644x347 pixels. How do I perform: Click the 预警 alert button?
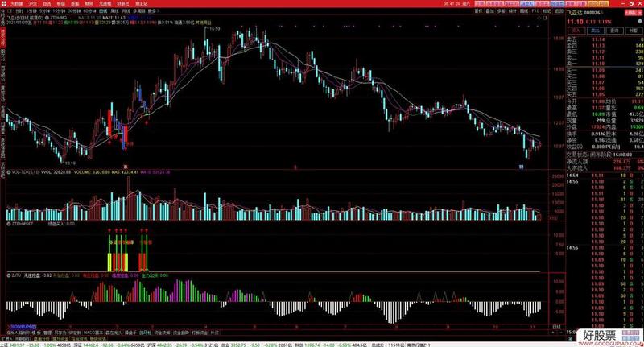[633, 31]
